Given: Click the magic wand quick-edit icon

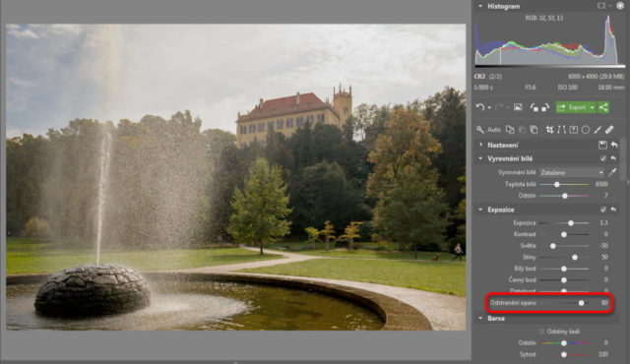Looking at the screenshot, I should [x=480, y=129].
